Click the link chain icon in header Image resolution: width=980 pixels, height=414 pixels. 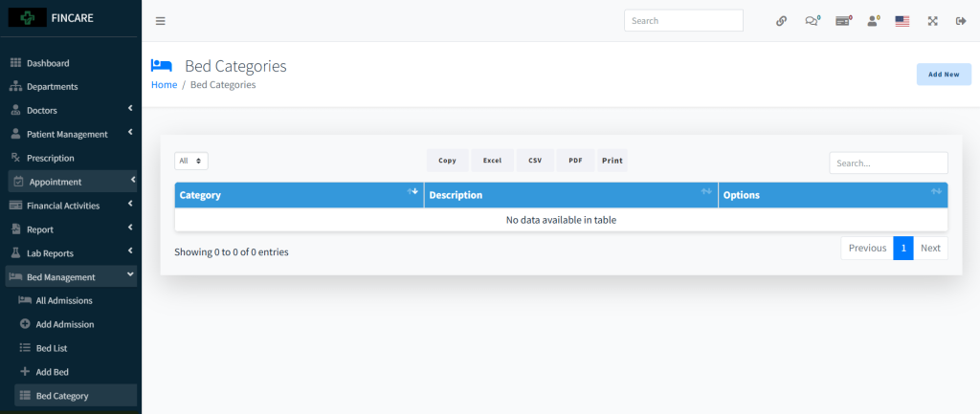point(781,21)
